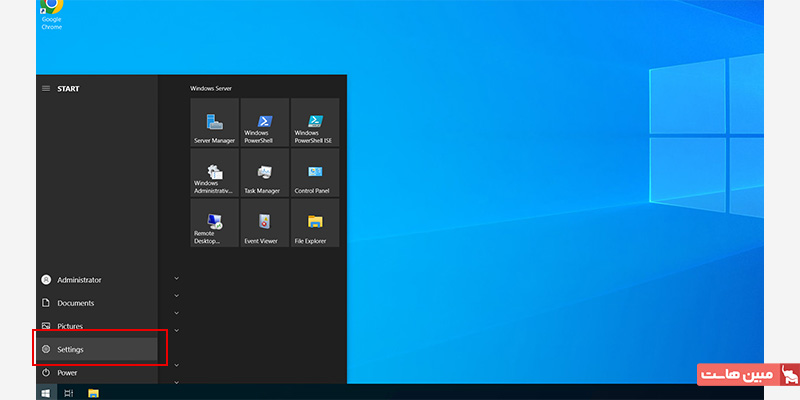Screen dimensions: 800x400
Task: Click the Windows Start button on the taskbar
Action: (x=46, y=393)
